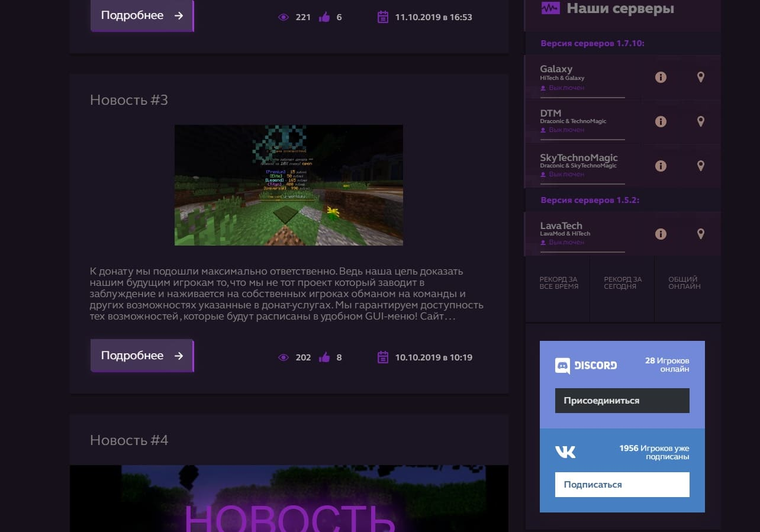
Task: Open the DTM server info icon
Action: [661, 121]
